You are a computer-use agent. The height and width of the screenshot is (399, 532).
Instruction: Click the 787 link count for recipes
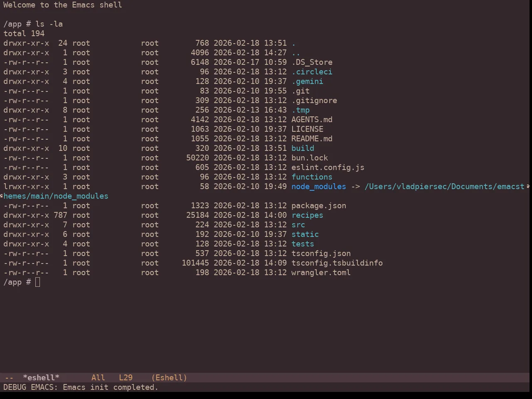click(x=60, y=215)
